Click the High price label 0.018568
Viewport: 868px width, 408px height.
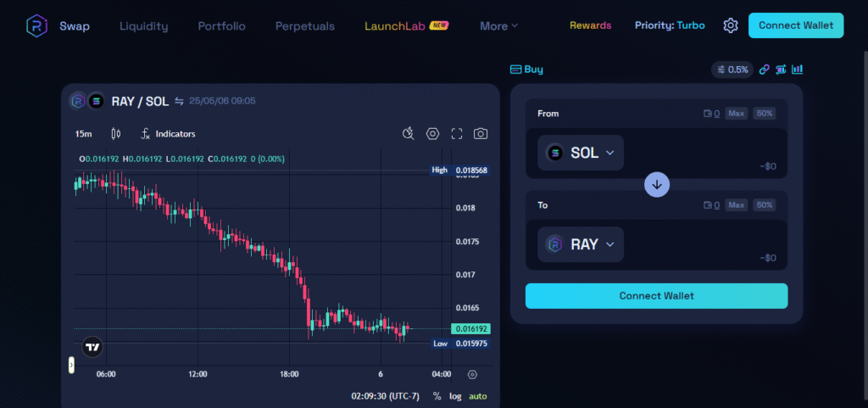pos(471,170)
